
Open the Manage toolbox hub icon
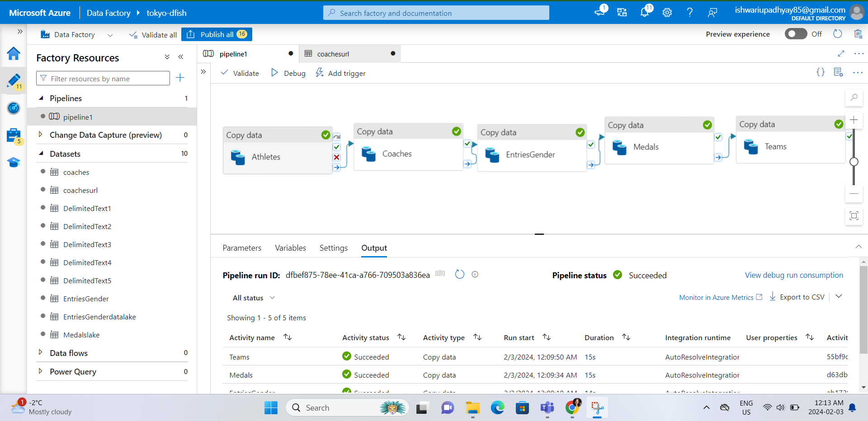[x=14, y=136]
